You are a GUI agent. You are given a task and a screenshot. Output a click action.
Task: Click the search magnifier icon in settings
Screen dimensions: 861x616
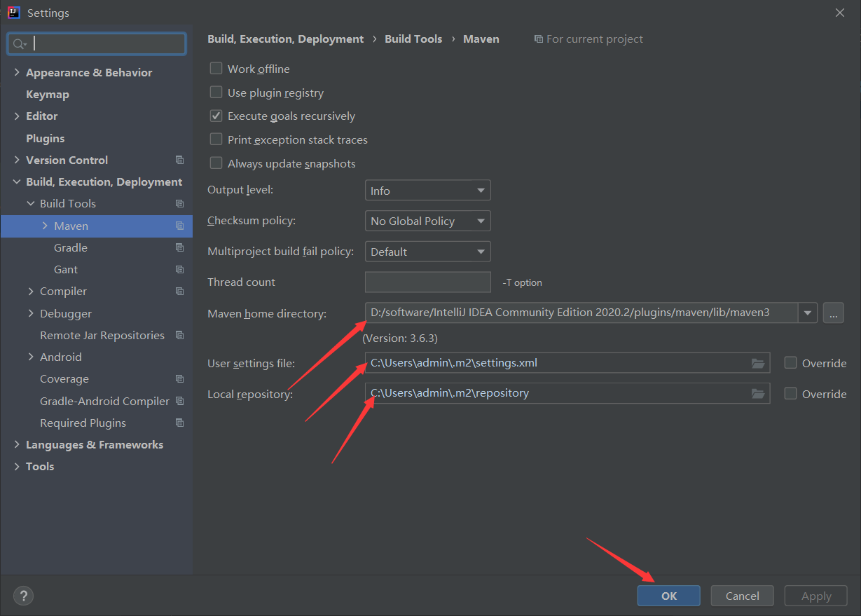click(19, 44)
